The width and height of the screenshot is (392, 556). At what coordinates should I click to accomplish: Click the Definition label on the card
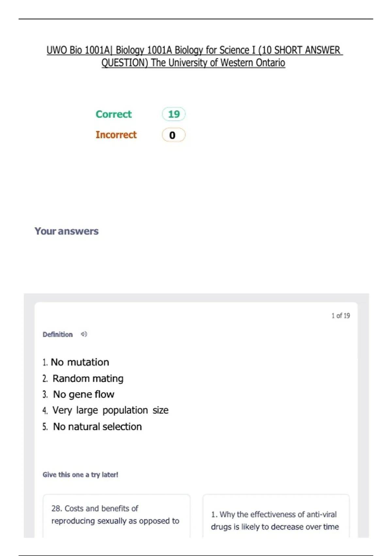(57, 335)
